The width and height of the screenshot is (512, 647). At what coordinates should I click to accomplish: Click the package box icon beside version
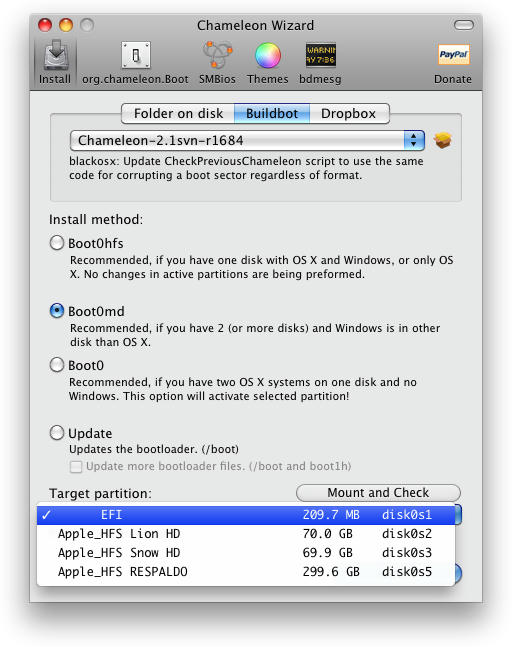443,141
